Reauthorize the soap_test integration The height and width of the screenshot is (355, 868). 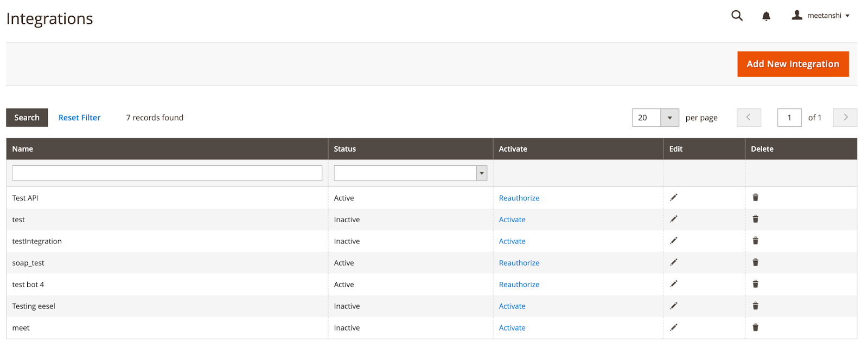(x=519, y=263)
